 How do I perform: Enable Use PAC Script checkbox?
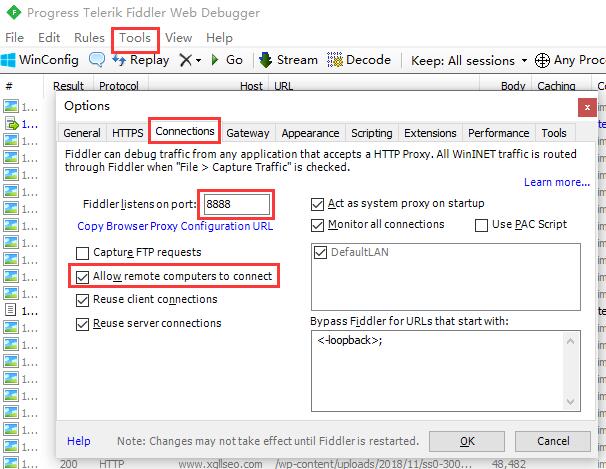coord(481,225)
